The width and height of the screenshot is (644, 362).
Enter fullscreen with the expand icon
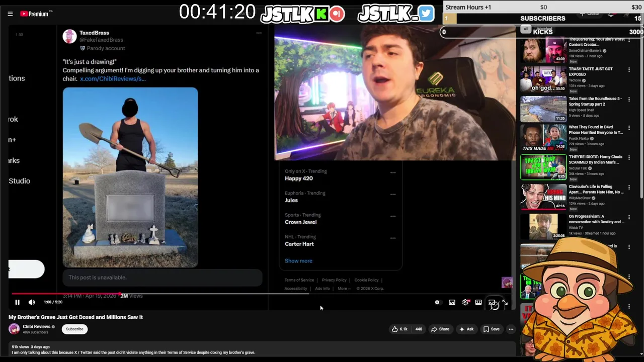click(505, 302)
